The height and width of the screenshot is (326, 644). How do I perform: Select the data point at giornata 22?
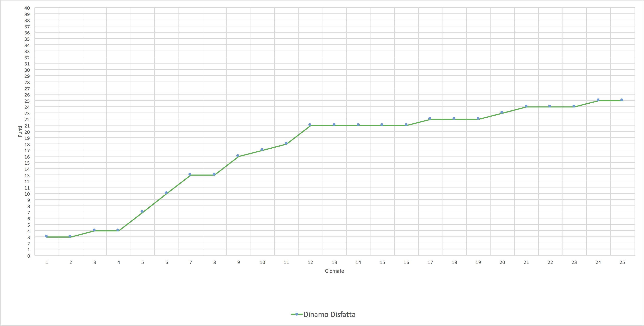550,106
